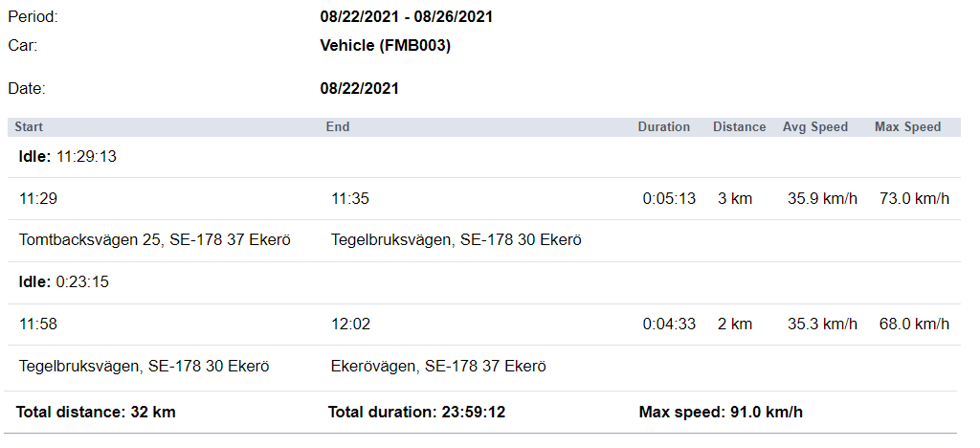The width and height of the screenshot is (980, 448).
Task: Click the Tomtbacksvägen 25 start address
Action: (x=154, y=240)
